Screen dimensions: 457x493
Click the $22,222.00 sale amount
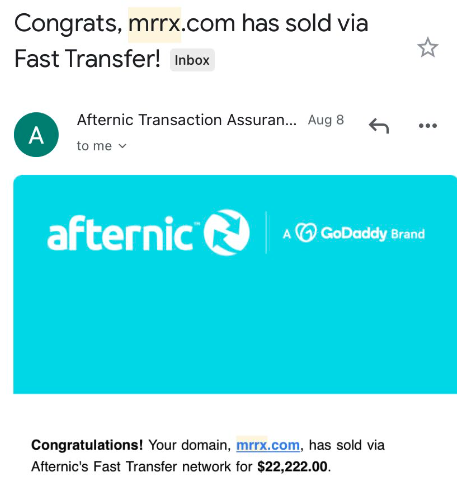pyautogui.click(x=292, y=467)
